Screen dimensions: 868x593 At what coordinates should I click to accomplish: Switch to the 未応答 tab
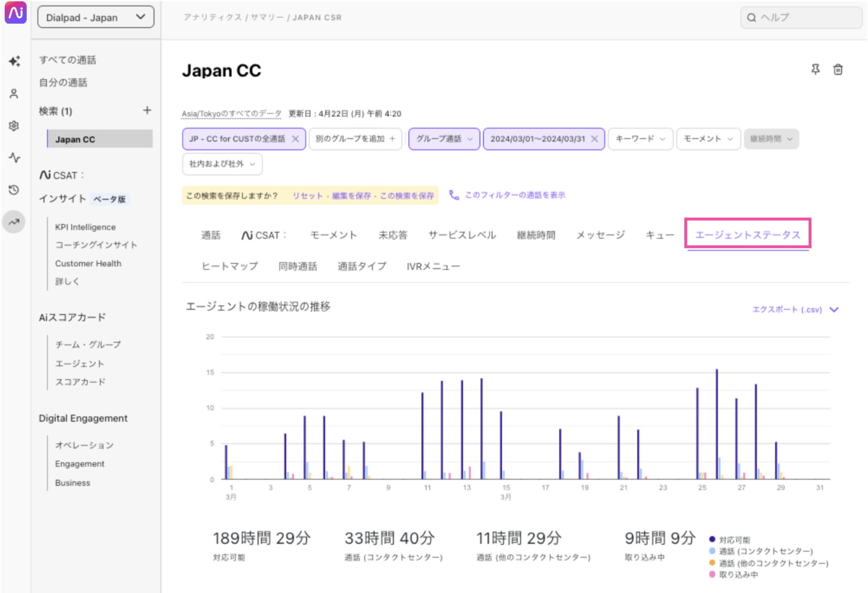393,235
